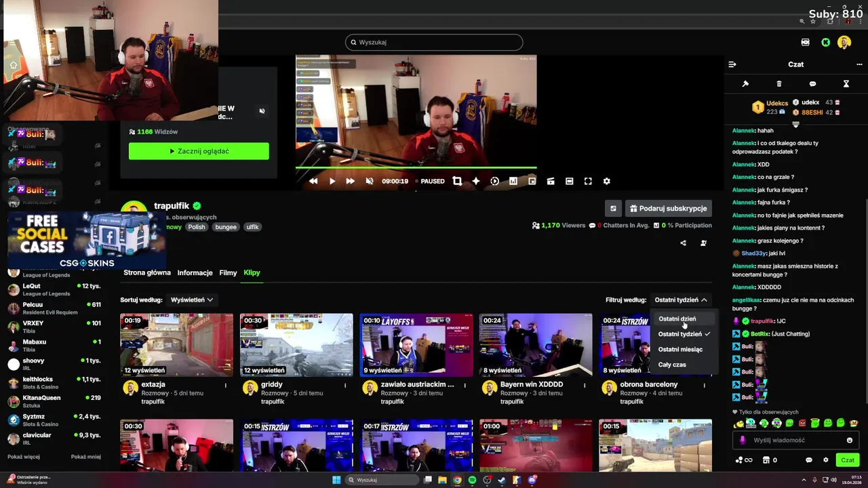The height and width of the screenshot is (488, 868).
Task: Open the options menu for Bayern win XDDDD clip
Action: tap(585, 385)
